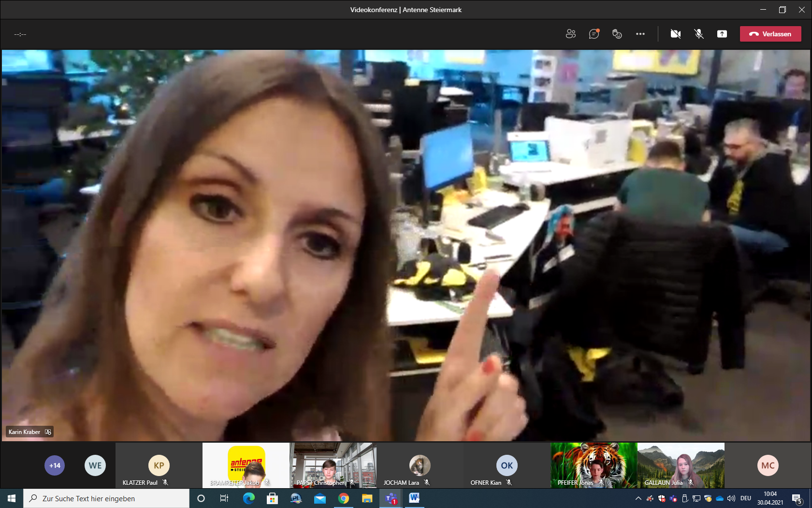Show hidden system tray icons
812x508 pixels.
point(638,498)
